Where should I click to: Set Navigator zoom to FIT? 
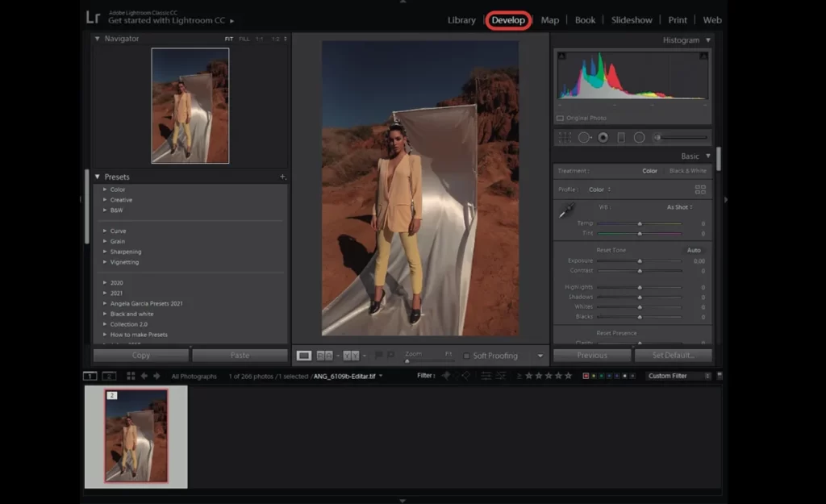(x=228, y=39)
